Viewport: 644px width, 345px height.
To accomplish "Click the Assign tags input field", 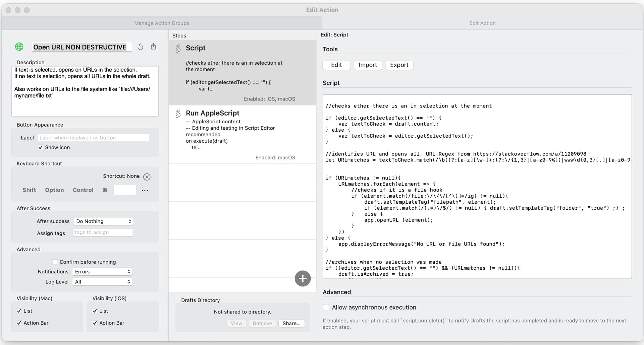I will click(103, 232).
